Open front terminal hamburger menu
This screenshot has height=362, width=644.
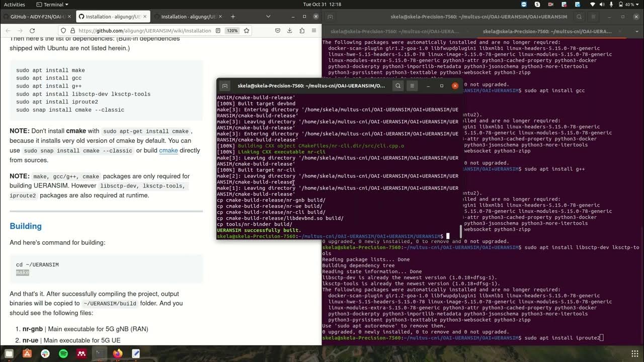(412, 85)
